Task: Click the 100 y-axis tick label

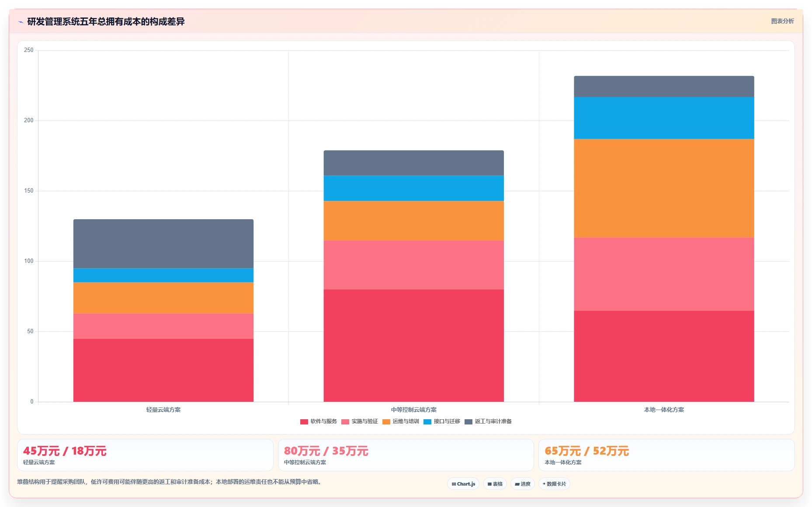Action: tap(29, 261)
